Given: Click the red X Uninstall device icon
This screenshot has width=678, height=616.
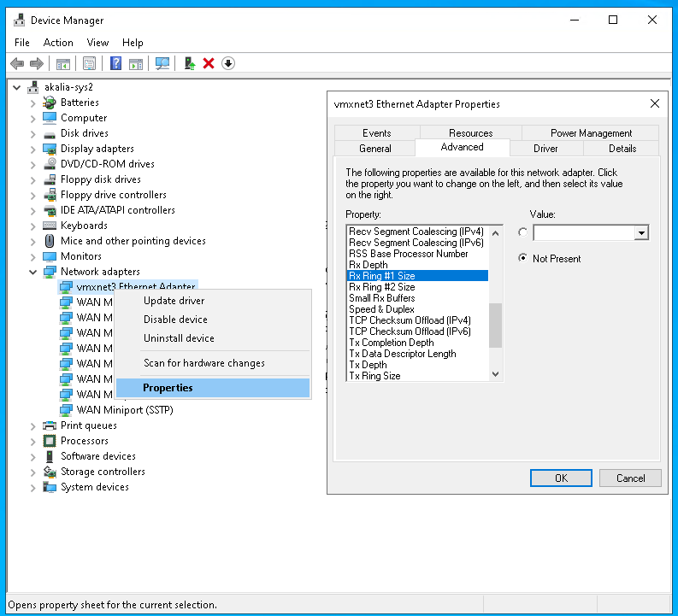Looking at the screenshot, I should coord(209,63).
